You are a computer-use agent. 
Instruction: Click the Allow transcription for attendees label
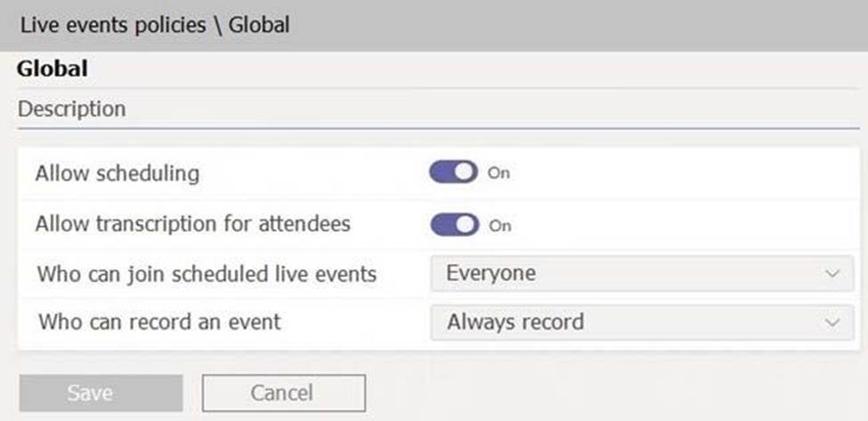tap(192, 223)
